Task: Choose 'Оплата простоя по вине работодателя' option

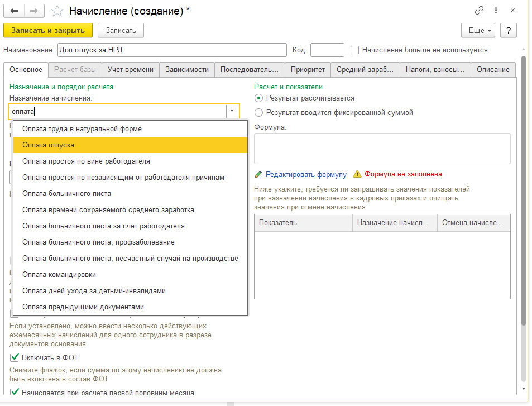Action: coord(130,161)
